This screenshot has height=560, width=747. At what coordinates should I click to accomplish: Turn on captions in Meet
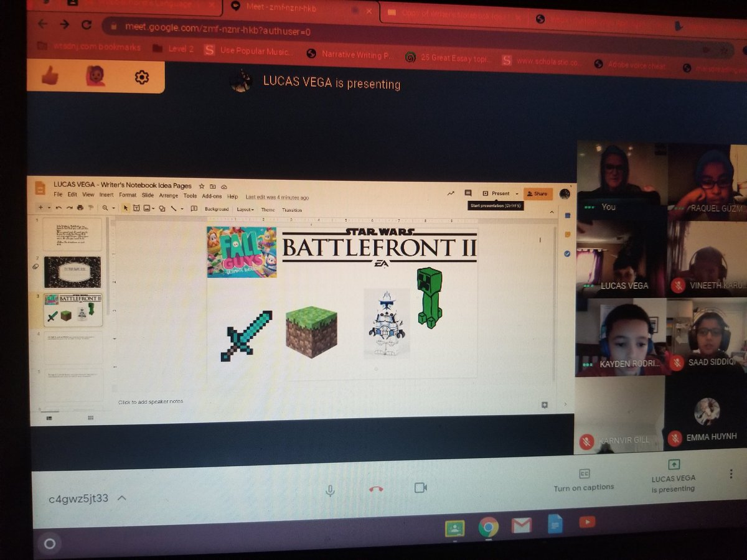[584, 480]
